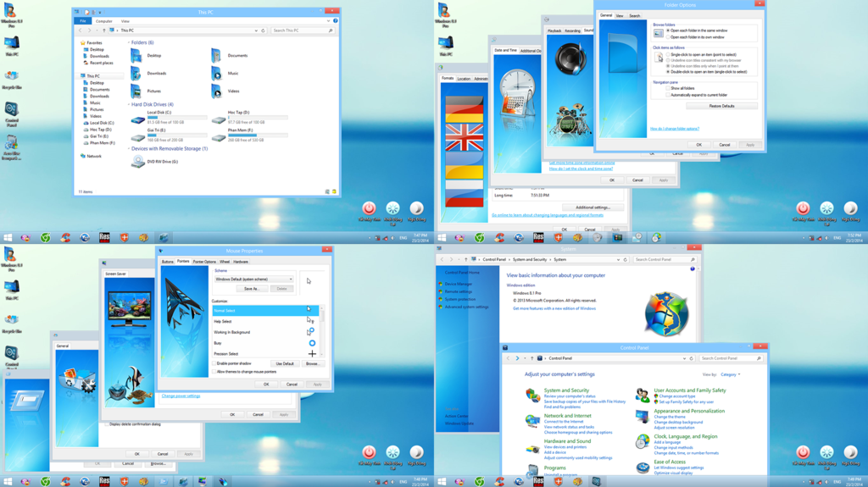Open the Documents folder icon
This screenshot has height=487, width=868.
coord(216,55)
